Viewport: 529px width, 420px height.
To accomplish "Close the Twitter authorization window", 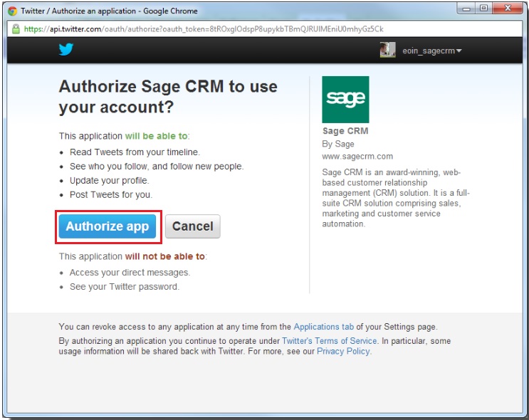I will [x=508, y=9].
